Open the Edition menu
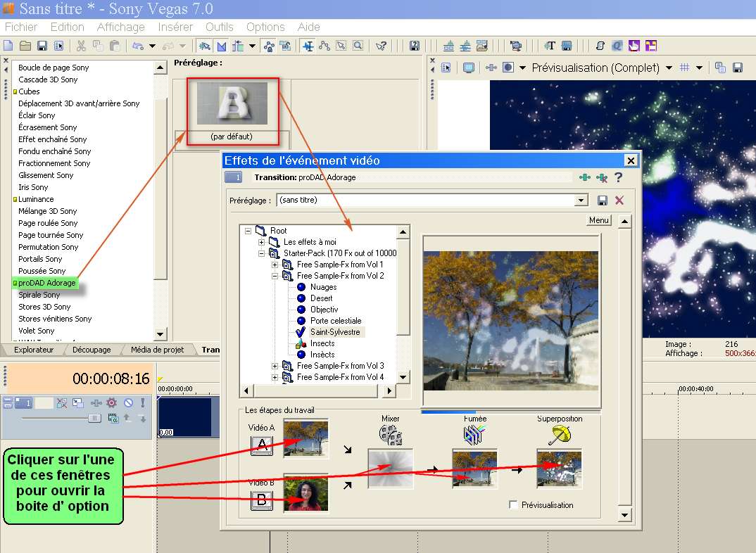 [67, 27]
